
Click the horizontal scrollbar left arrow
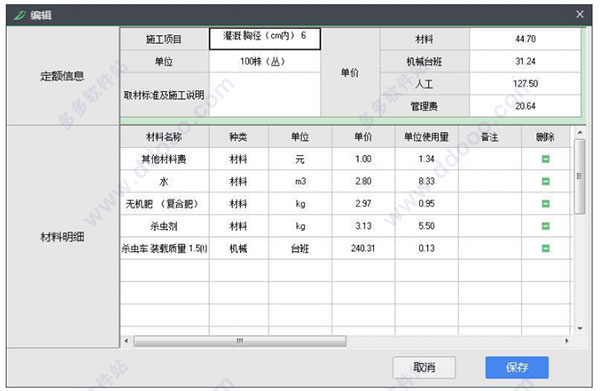point(126,340)
